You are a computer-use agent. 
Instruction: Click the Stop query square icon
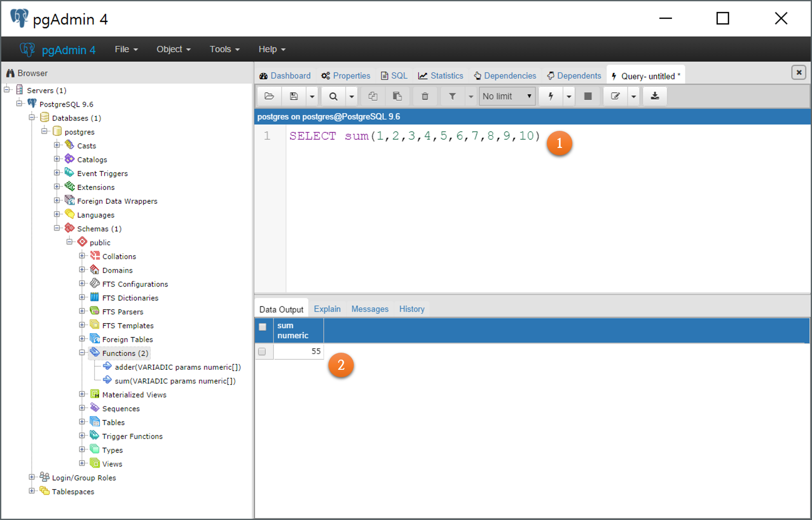point(588,96)
